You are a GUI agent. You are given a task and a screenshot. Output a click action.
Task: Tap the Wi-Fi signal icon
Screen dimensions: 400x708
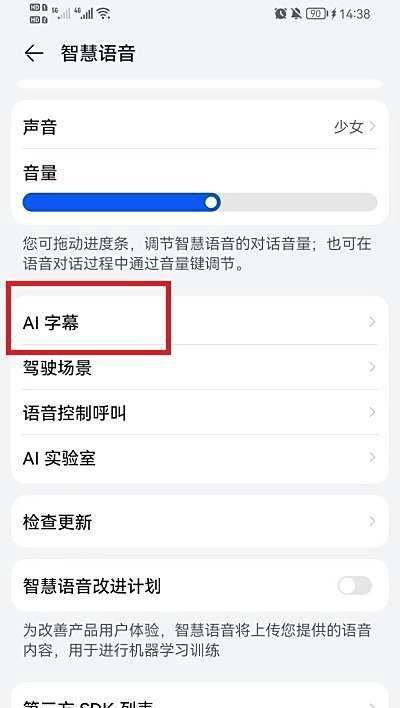(x=103, y=14)
